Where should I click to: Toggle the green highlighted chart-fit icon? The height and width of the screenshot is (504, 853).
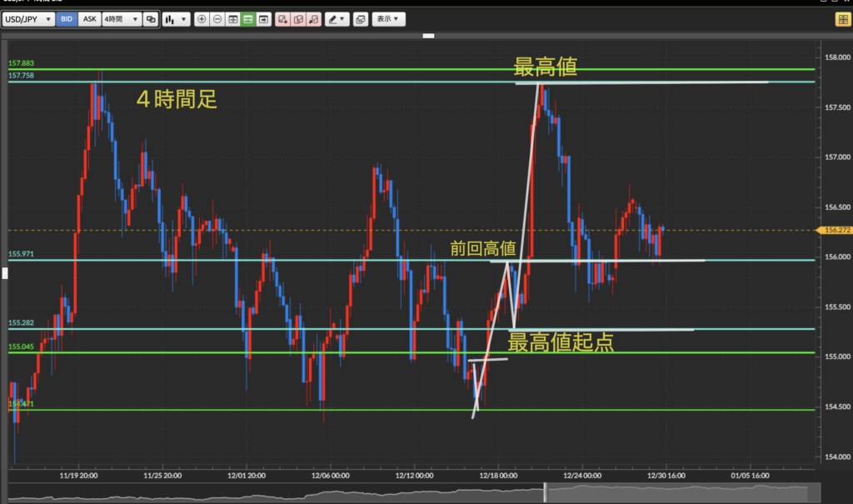(247, 19)
